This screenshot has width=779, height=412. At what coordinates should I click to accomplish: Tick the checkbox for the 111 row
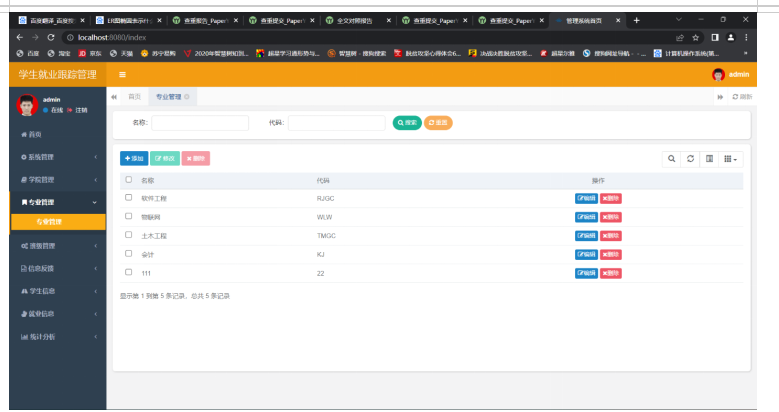point(129,272)
